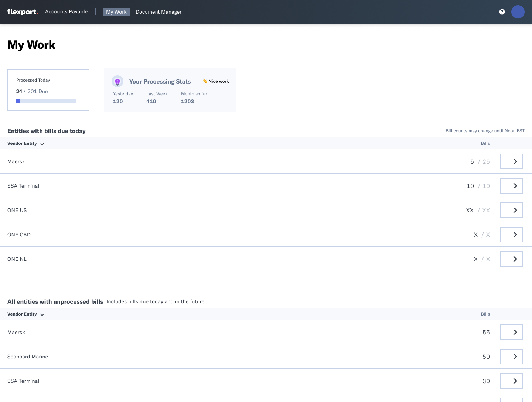Screen dimensions: 532x402
Task: Click Accounts Payable in the header
Action: coord(66,11)
